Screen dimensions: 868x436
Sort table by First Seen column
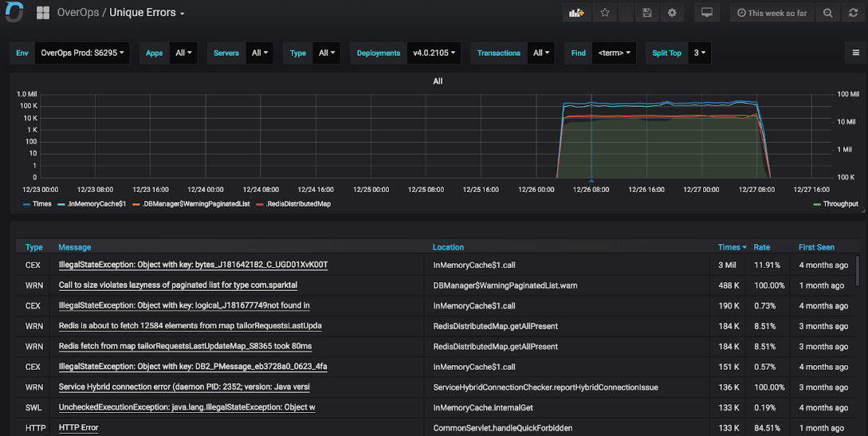click(x=816, y=247)
